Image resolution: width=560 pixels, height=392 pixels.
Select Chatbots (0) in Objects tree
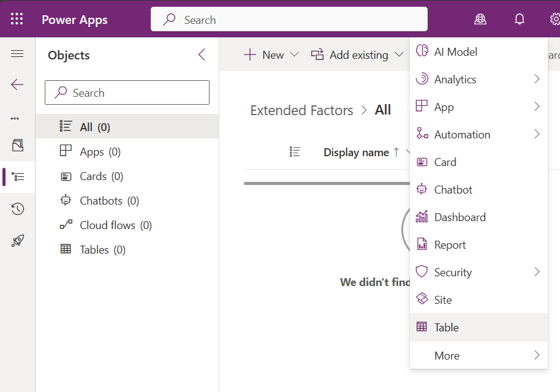click(x=127, y=200)
